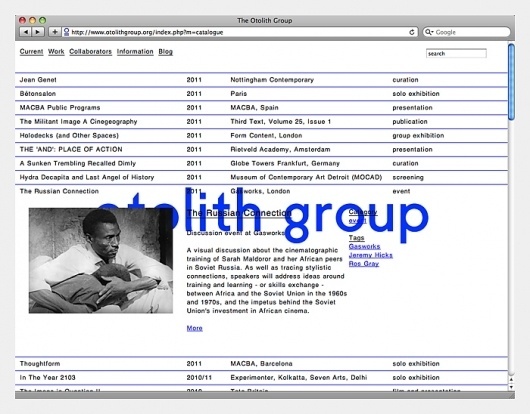Go to the Collaborators page
Viewport: 530px width, 414px height.
click(90, 52)
